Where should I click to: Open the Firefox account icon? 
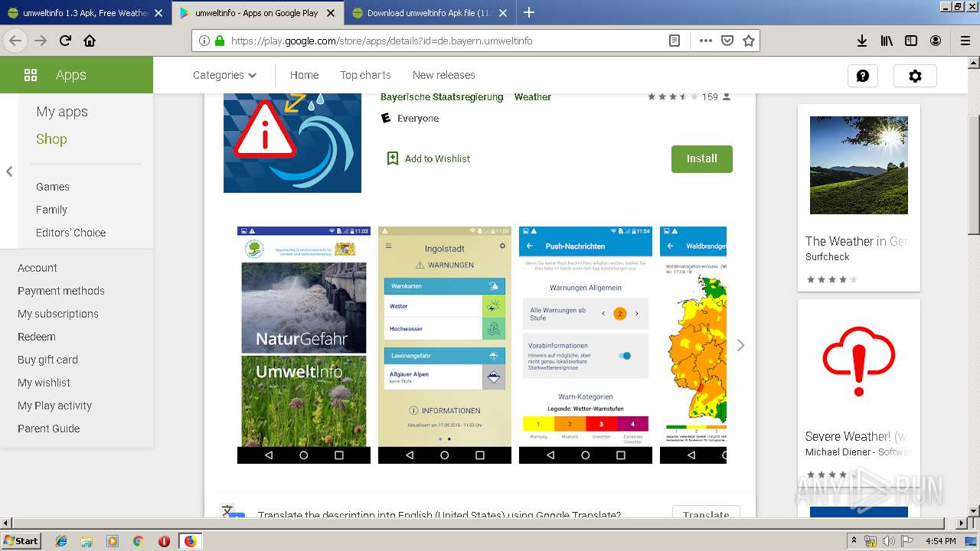point(936,41)
